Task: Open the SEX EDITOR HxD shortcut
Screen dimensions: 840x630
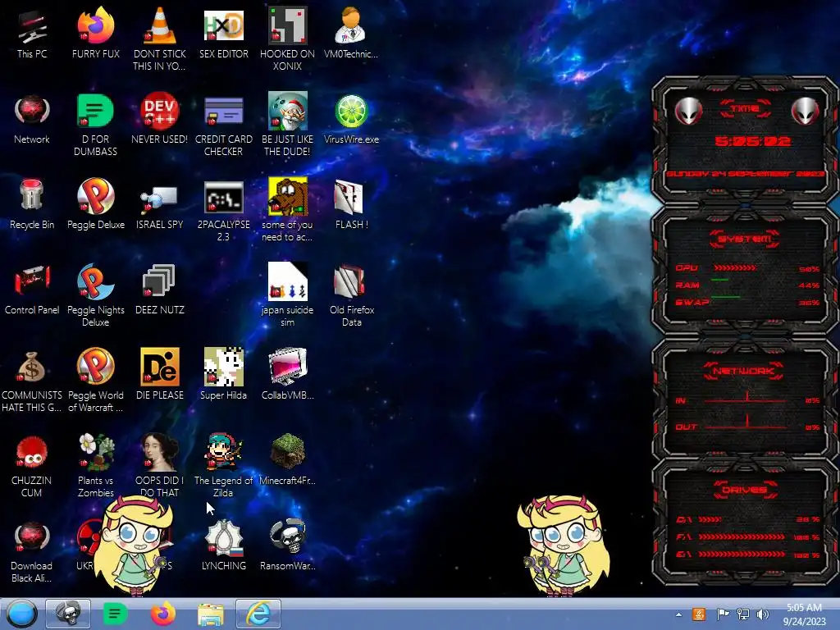Action: click(x=223, y=33)
